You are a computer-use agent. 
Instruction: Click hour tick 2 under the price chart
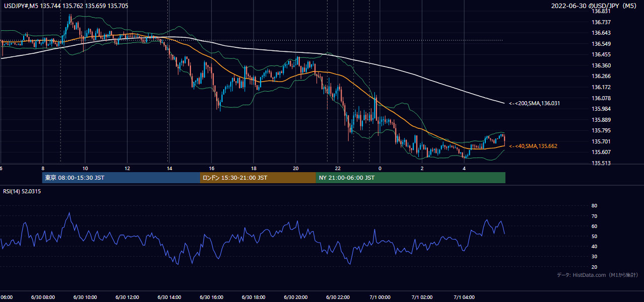[422, 168]
